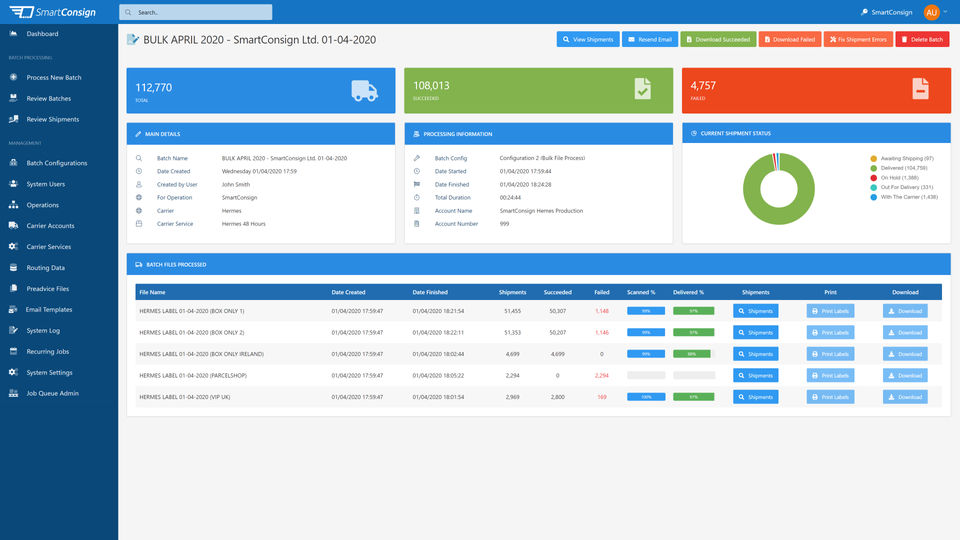Image resolution: width=960 pixels, height=540 pixels.
Task: Click the document check icon on Succeeded card
Action: 642,89
